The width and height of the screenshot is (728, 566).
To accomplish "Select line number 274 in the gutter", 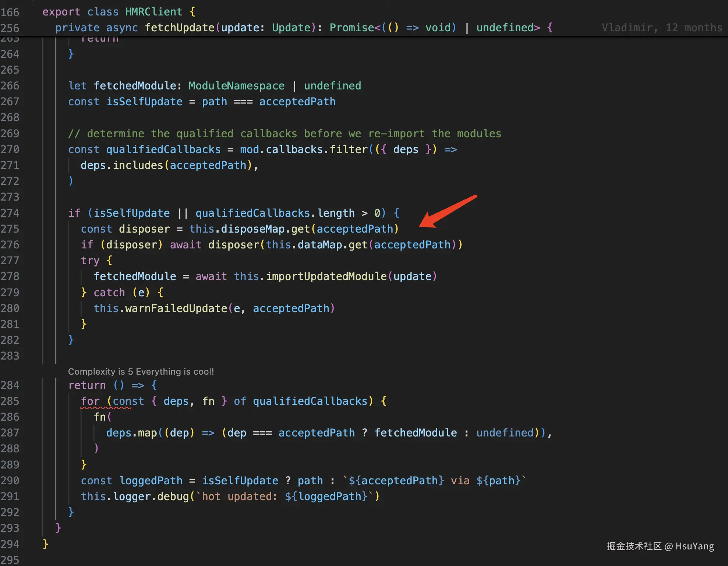I will pos(10,213).
